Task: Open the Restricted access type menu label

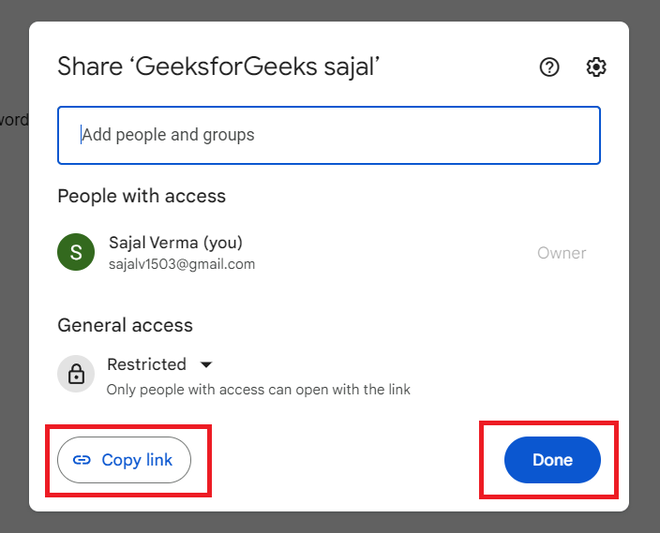Action: pyautogui.click(x=147, y=364)
